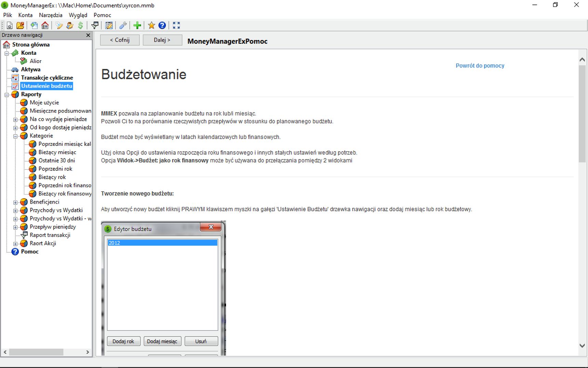Viewport: 588px width, 368px height.
Task: Follow the Powrót do pomocy link
Action: tap(480, 66)
